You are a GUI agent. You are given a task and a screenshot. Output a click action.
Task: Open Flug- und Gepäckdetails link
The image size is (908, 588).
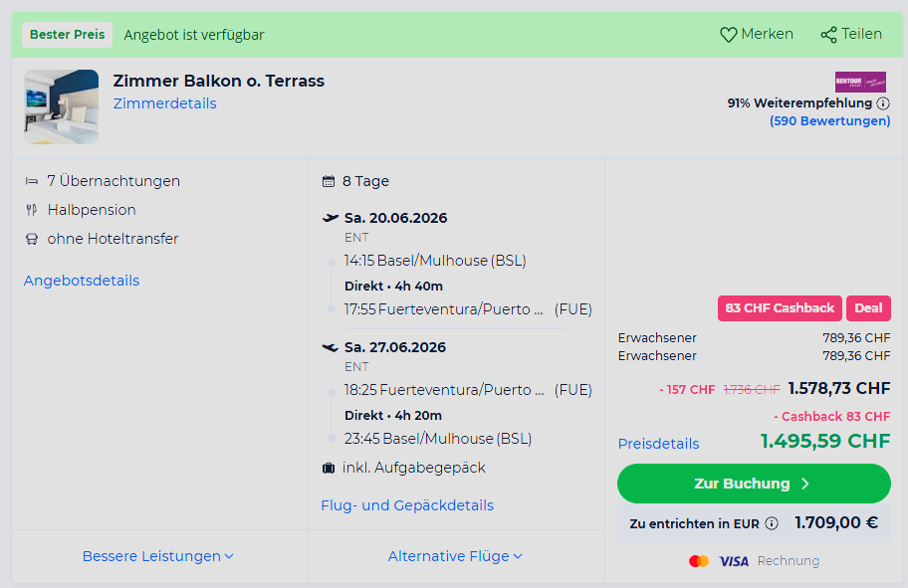(x=407, y=505)
